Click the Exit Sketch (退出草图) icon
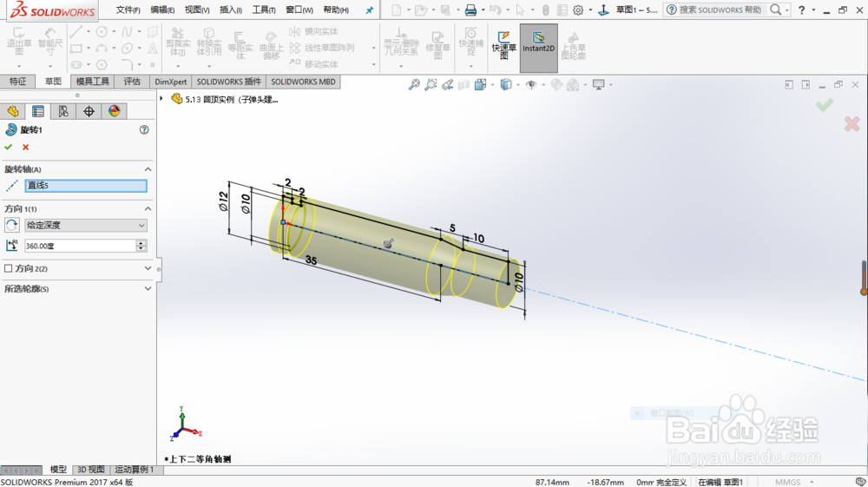 coord(19,41)
